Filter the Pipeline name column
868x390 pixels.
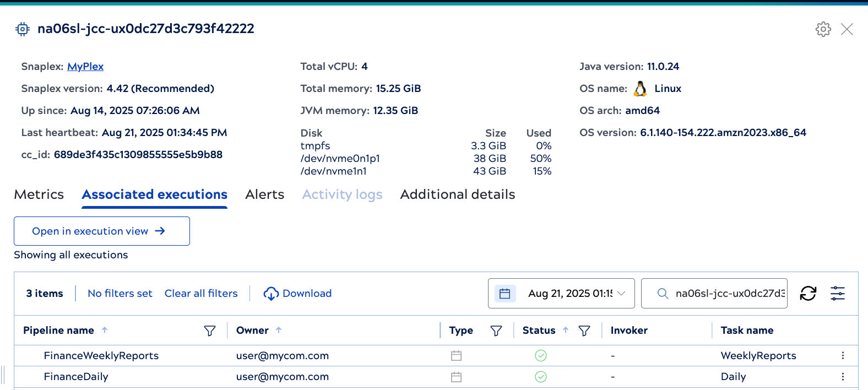(x=210, y=331)
